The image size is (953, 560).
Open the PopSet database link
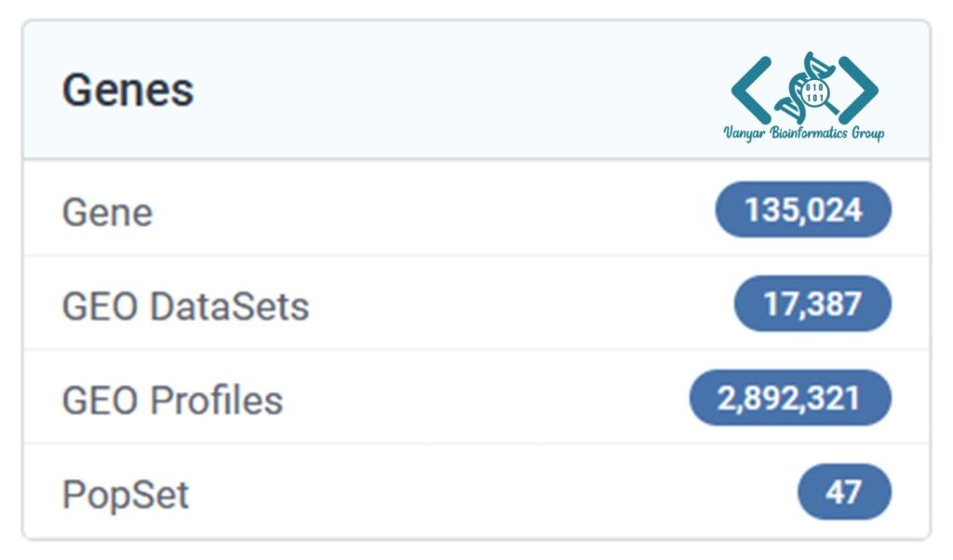[126, 494]
